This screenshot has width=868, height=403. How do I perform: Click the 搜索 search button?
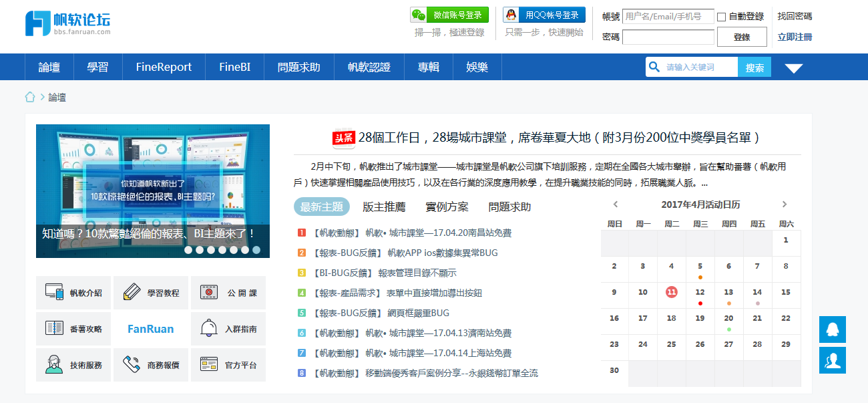(x=754, y=67)
